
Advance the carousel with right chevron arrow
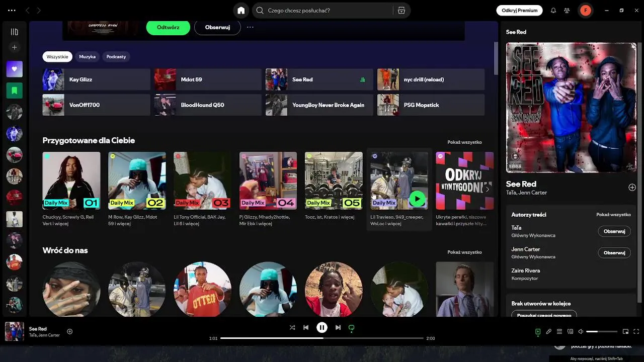(487, 189)
